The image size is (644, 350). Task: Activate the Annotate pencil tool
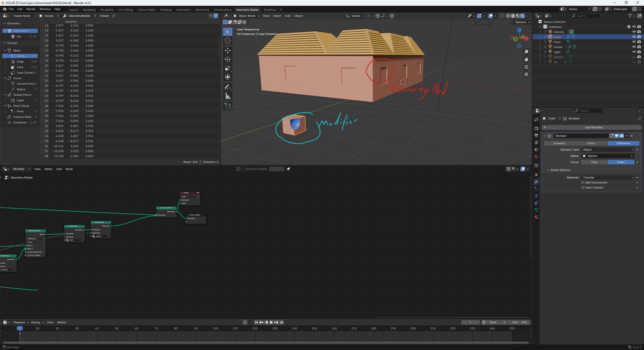[228, 87]
